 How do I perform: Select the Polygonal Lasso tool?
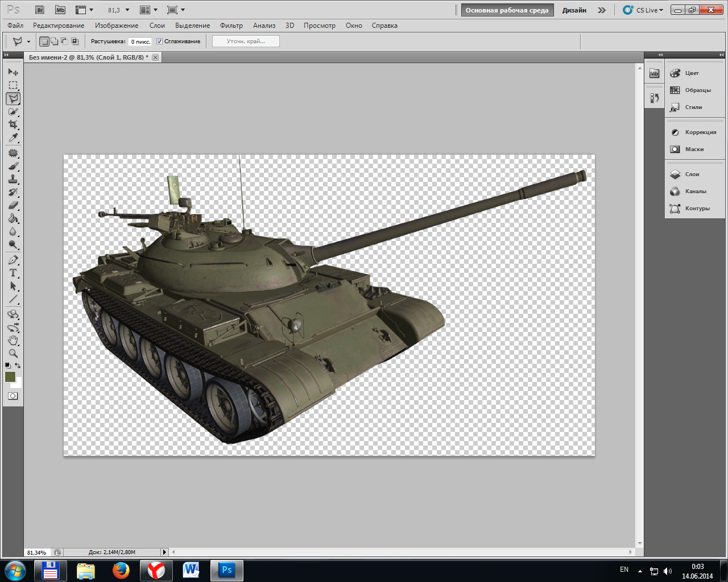pos(13,99)
